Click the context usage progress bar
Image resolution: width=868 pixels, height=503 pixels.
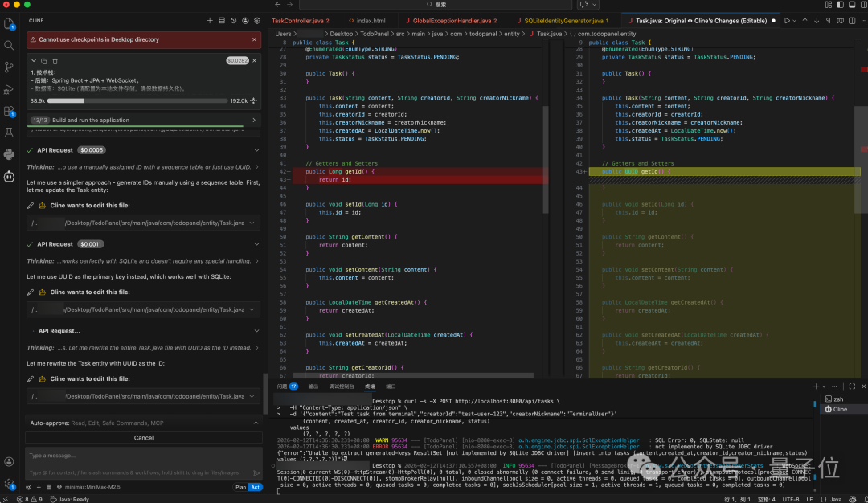[x=137, y=100]
